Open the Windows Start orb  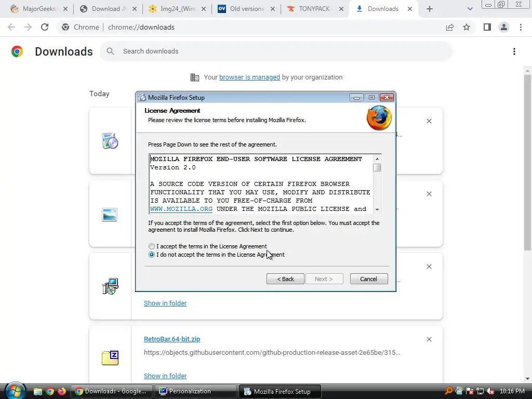[15, 391]
